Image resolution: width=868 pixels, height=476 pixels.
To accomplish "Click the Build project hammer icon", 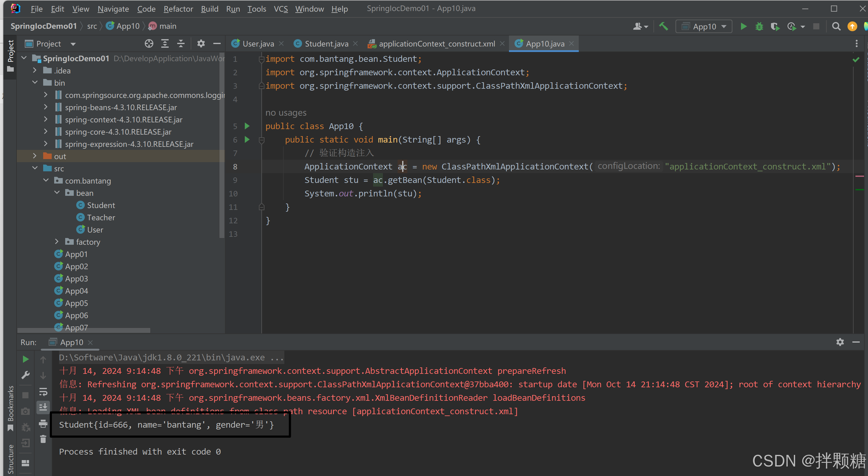I will tap(663, 26).
